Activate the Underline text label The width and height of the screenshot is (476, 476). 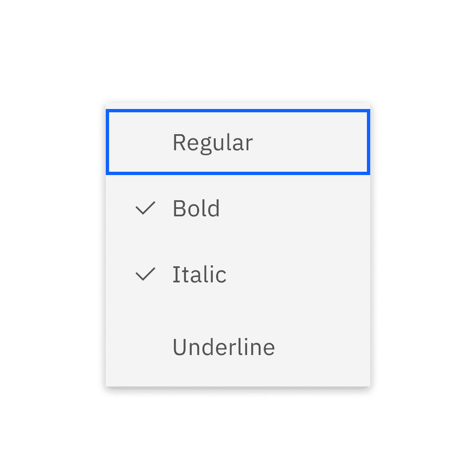pos(224,347)
